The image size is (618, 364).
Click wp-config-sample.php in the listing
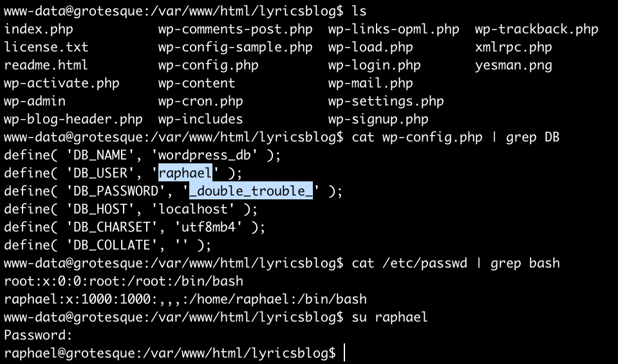(x=235, y=47)
